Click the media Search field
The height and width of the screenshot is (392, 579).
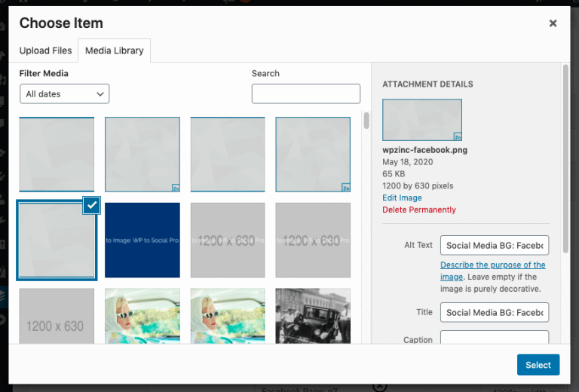pyautogui.click(x=306, y=93)
